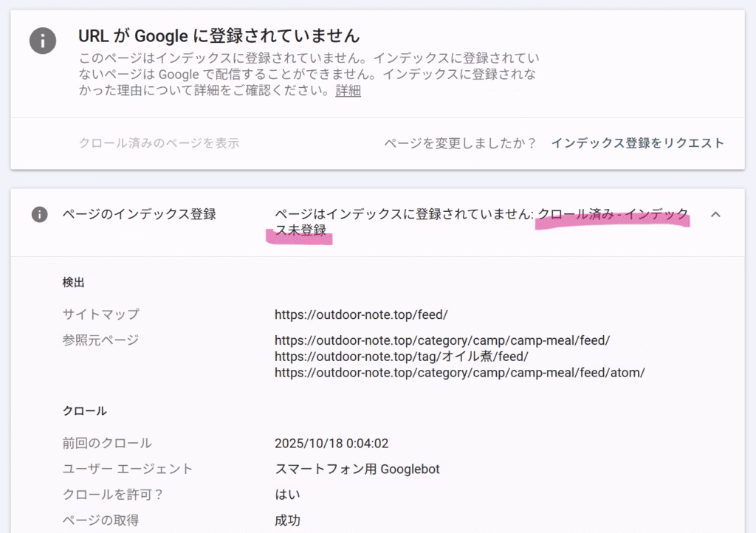Click the スマートフォン用 Googlebot user agent value
Viewport: 756px width, 533px height.
click(357, 469)
